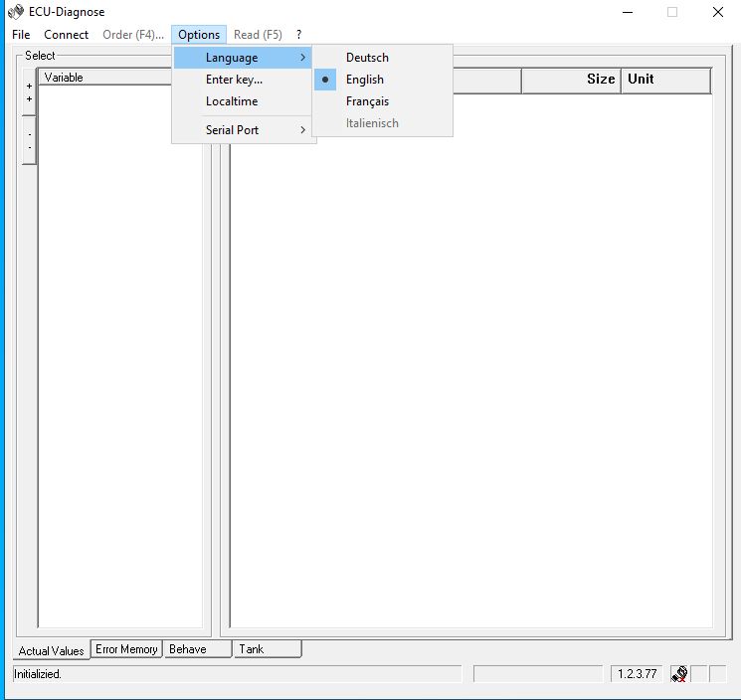Choose Enter key... from Options menu
The width and height of the screenshot is (741, 700).
243,80
